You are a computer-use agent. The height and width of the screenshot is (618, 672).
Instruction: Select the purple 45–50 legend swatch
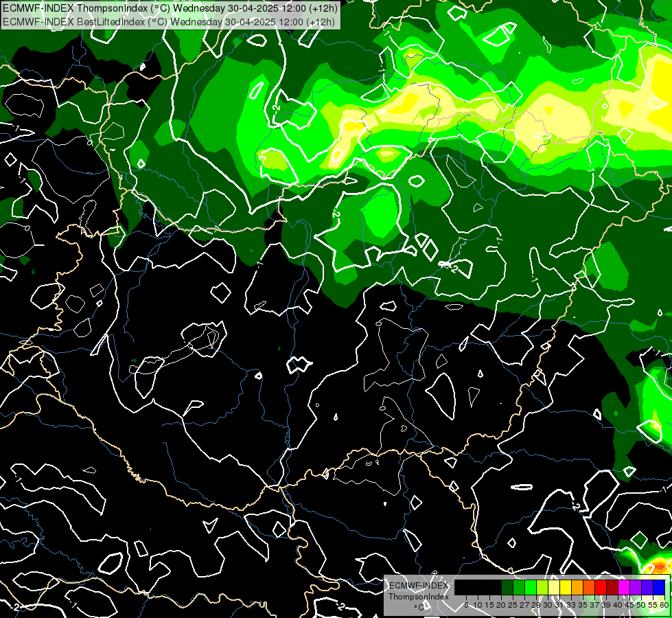pyautogui.click(x=636, y=587)
